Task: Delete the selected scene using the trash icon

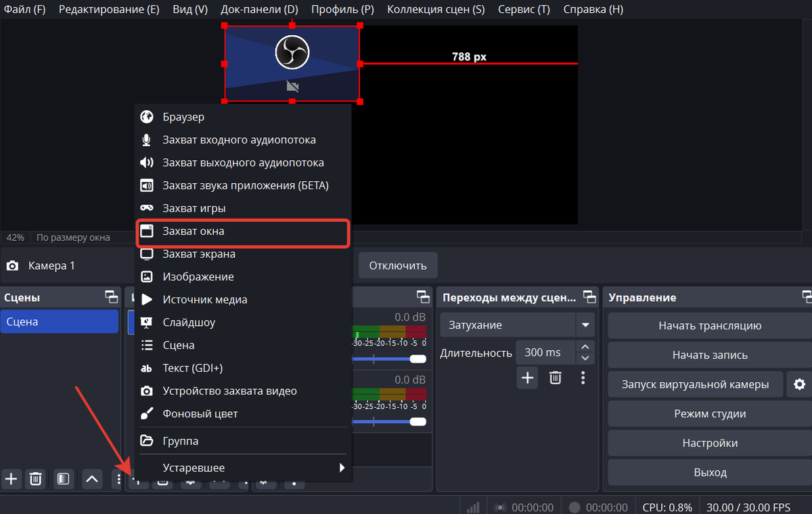Action: coord(36,480)
